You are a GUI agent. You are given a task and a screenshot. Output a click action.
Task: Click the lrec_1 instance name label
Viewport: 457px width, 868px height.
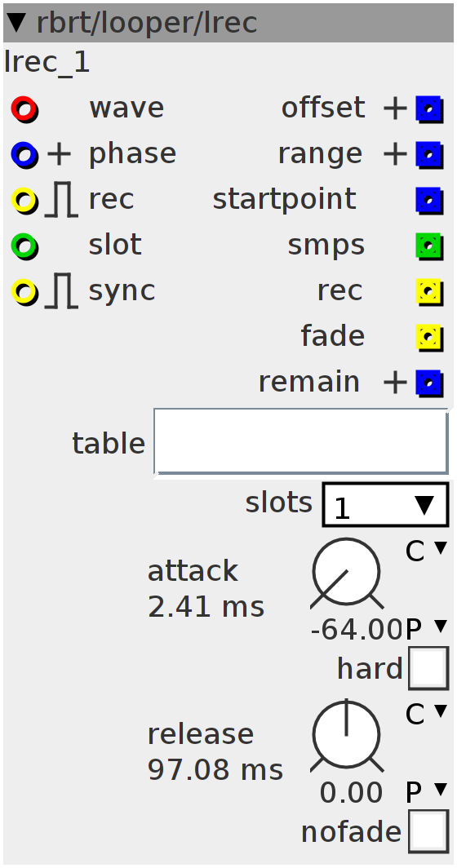(47, 63)
